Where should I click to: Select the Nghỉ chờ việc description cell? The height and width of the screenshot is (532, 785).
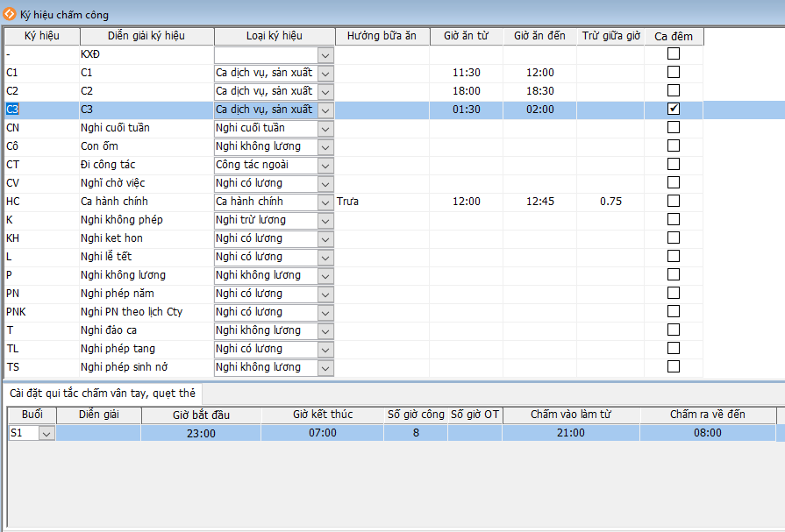point(146,183)
